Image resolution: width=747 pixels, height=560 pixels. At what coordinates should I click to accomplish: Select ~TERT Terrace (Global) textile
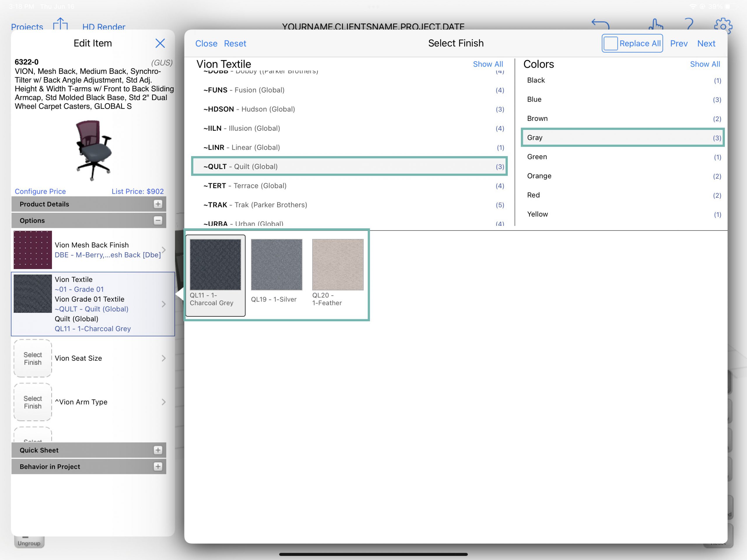pos(349,186)
